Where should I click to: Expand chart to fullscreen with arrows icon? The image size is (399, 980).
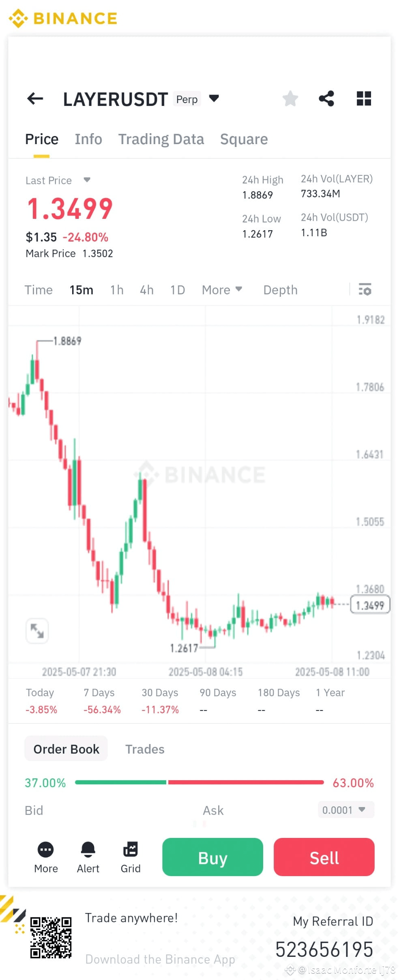coord(37,631)
